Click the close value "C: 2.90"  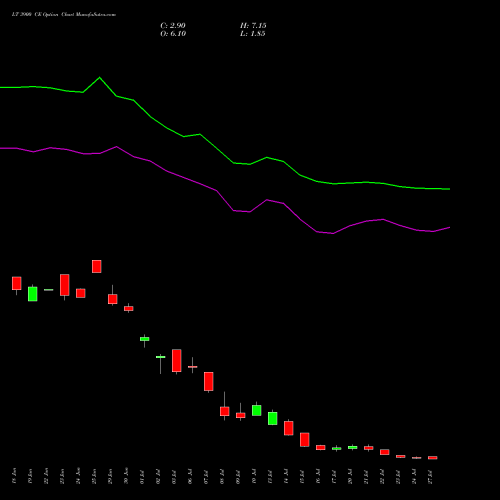click(x=173, y=26)
